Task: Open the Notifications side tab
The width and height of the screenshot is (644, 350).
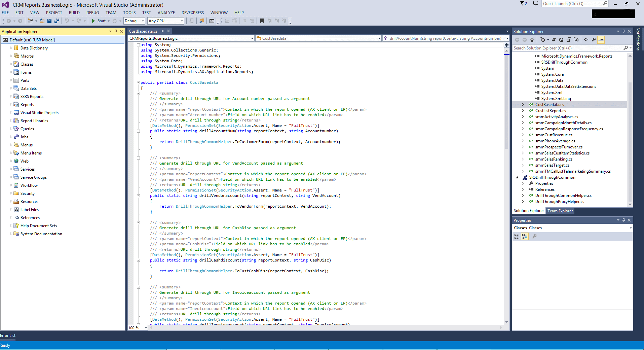Action: [x=638, y=39]
